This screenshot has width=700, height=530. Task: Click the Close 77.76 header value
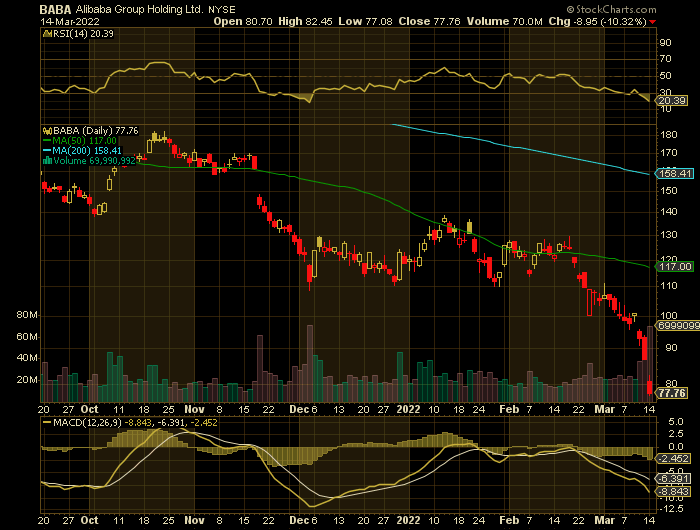click(x=429, y=21)
